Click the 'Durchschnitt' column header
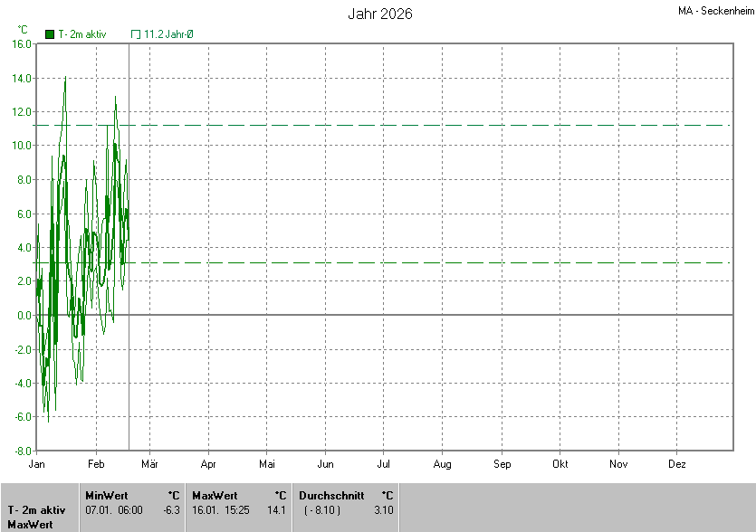The height and width of the screenshot is (532, 756). (x=331, y=496)
